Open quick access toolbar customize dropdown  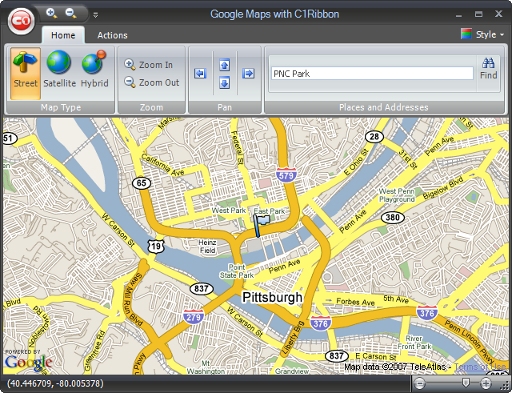[x=96, y=15]
